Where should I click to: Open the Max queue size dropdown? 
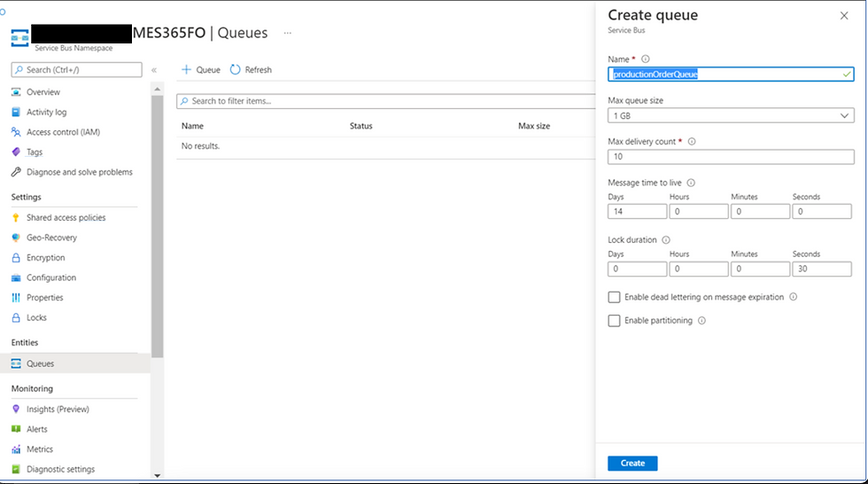pyautogui.click(x=731, y=116)
